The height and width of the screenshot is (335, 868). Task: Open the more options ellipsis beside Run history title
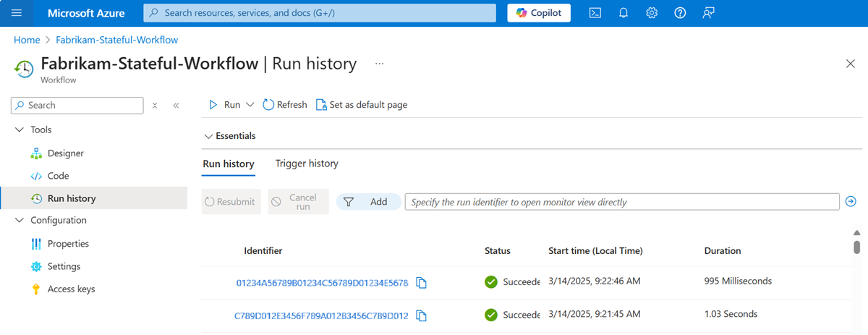pyautogui.click(x=379, y=64)
